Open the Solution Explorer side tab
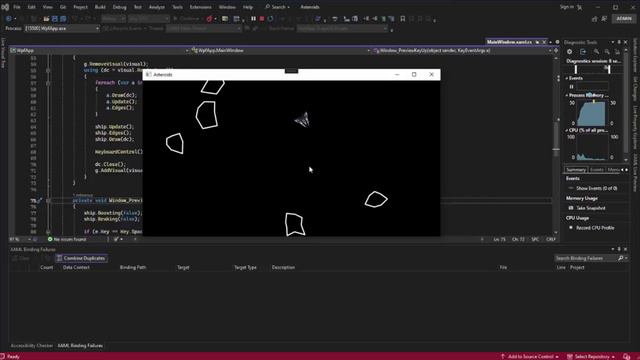Image resolution: width=640 pixels, height=360 pixels. [635, 55]
